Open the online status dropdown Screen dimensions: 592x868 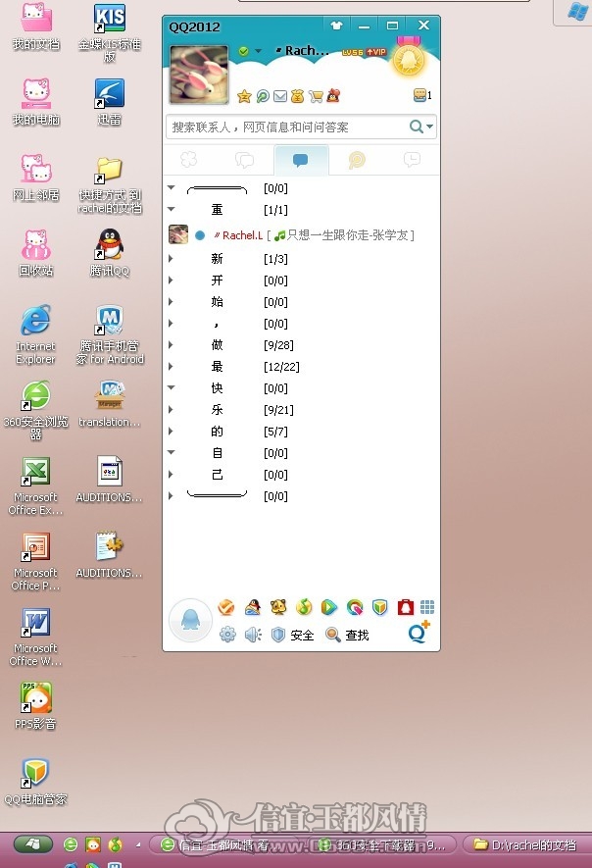click(258, 51)
